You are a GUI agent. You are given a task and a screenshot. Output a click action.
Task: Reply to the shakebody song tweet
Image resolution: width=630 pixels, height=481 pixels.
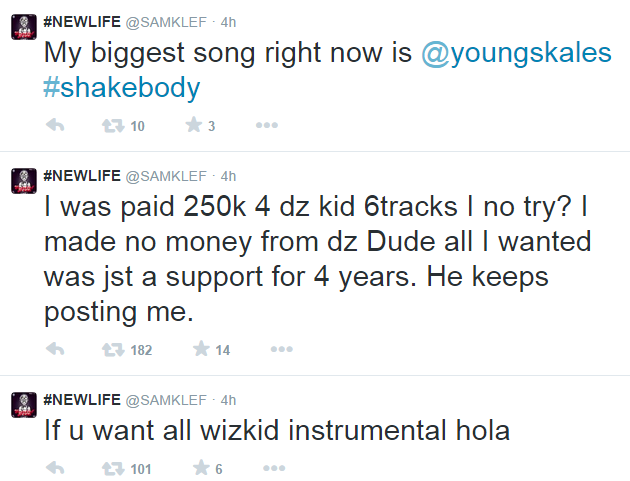[x=56, y=126]
